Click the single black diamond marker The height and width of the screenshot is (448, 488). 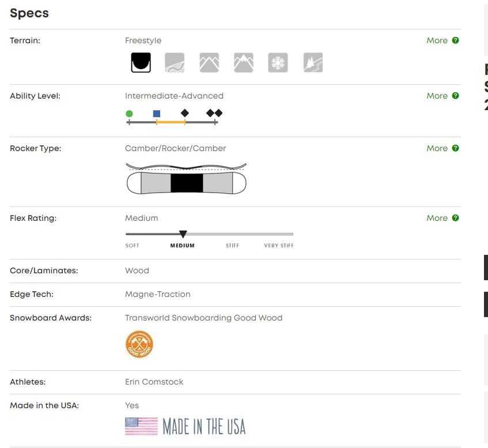(x=185, y=113)
